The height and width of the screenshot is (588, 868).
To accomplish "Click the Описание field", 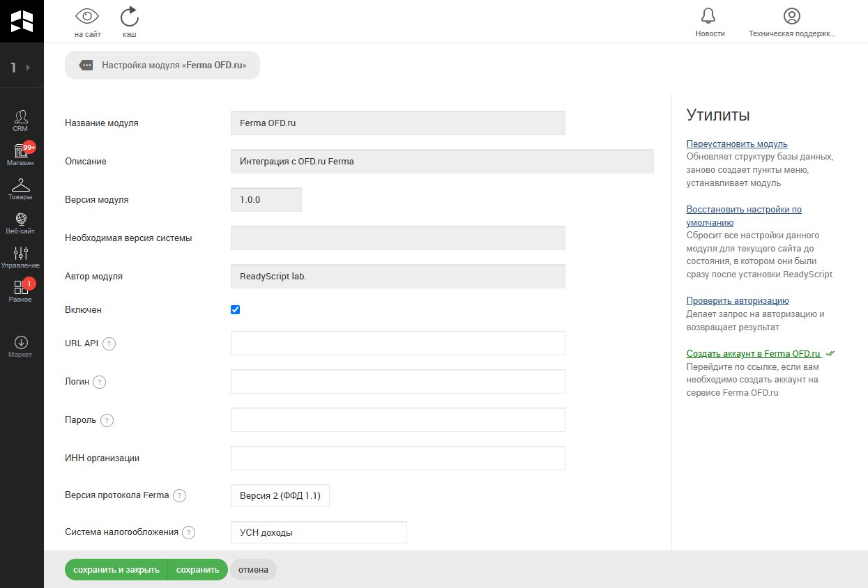I will tap(442, 162).
